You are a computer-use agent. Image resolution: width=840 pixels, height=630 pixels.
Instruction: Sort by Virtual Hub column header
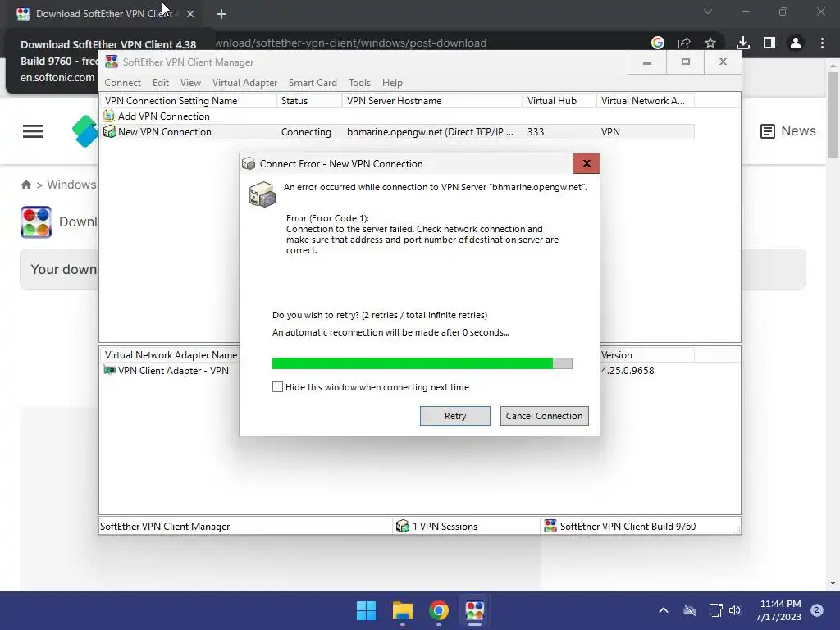pos(559,101)
